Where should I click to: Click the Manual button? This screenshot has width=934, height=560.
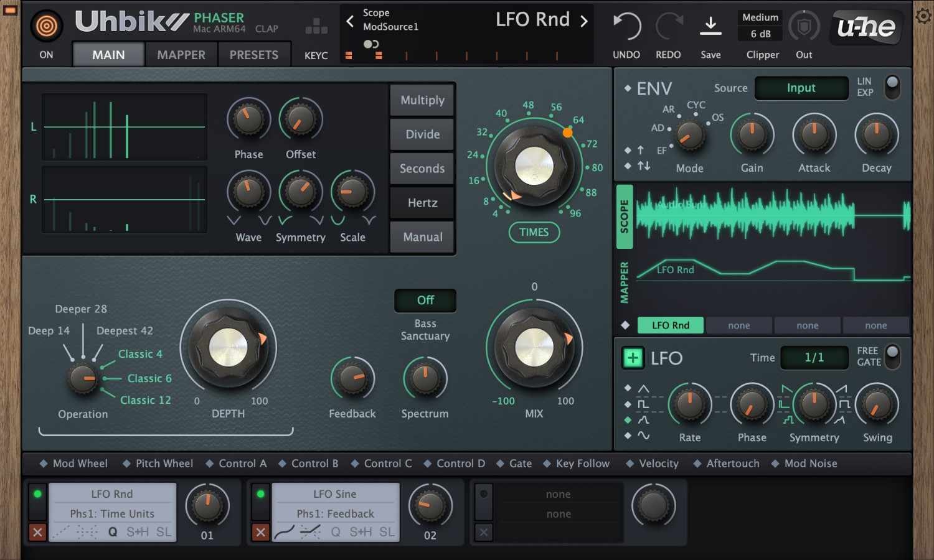(422, 236)
